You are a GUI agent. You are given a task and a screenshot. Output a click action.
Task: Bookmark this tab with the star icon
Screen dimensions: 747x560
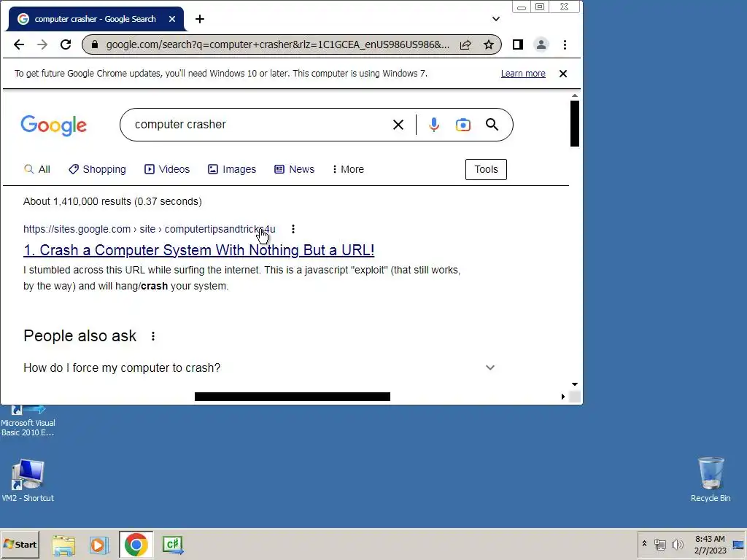point(488,44)
